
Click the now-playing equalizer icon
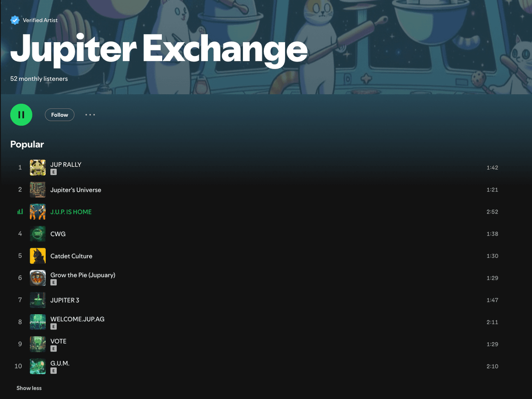[20, 212]
